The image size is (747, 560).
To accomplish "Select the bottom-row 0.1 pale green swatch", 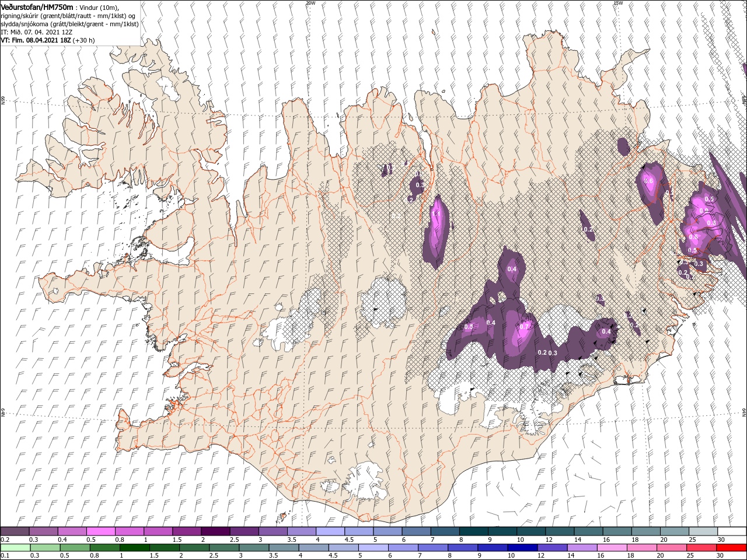I will [15, 548].
